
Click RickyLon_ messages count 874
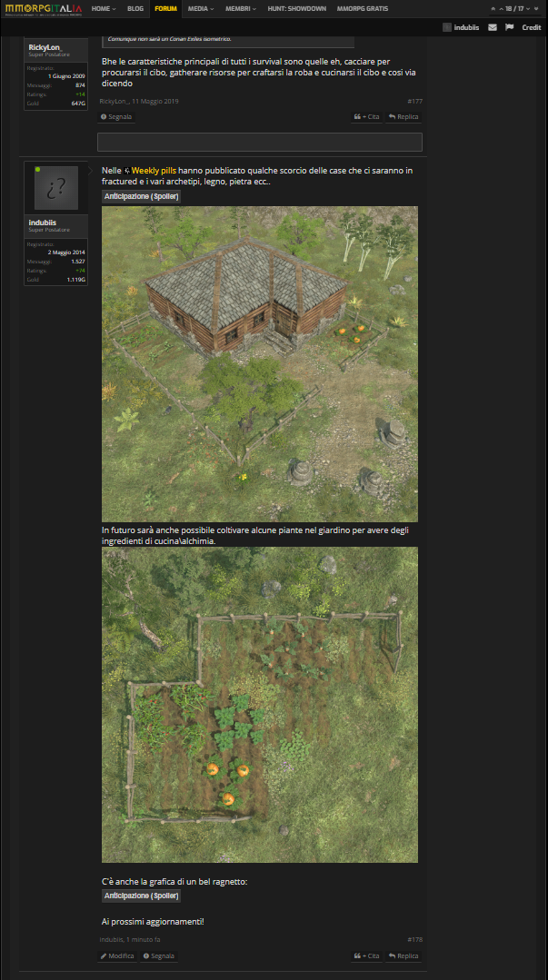pyautogui.click(x=80, y=85)
